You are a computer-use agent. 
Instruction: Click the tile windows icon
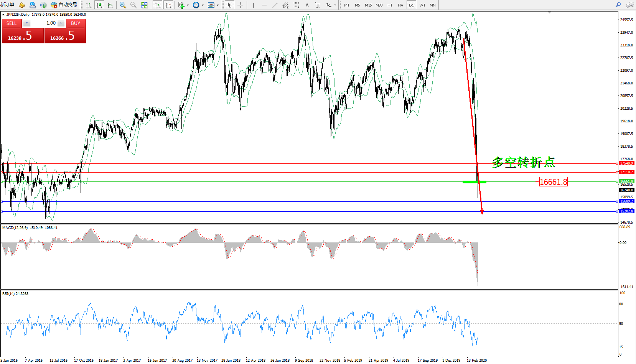(x=144, y=5)
